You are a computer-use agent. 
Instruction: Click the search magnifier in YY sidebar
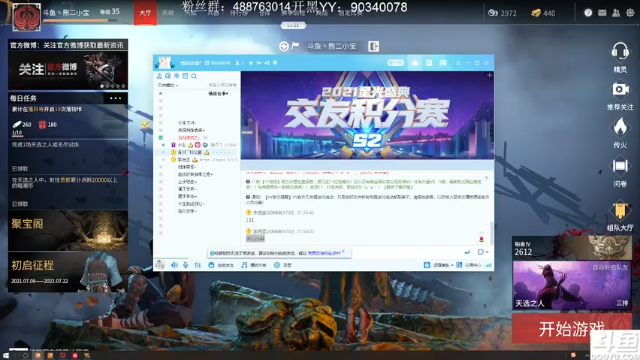click(194, 76)
